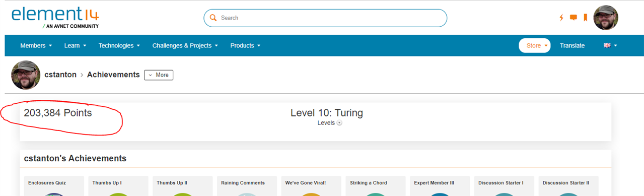Expand the Levels disclosure arrow

coord(339,123)
